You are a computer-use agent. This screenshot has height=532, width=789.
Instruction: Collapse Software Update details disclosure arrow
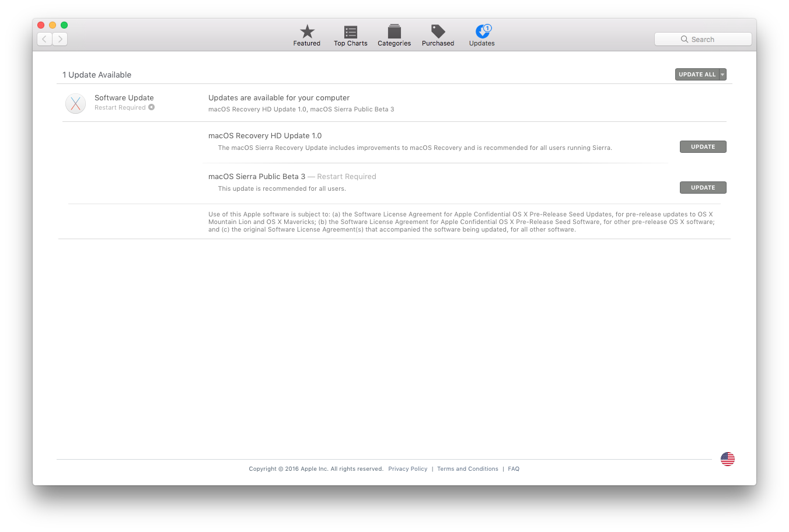click(151, 107)
